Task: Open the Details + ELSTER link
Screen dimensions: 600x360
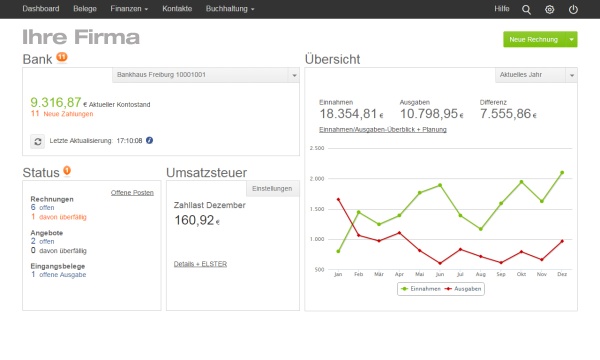Action: [x=200, y=264]
